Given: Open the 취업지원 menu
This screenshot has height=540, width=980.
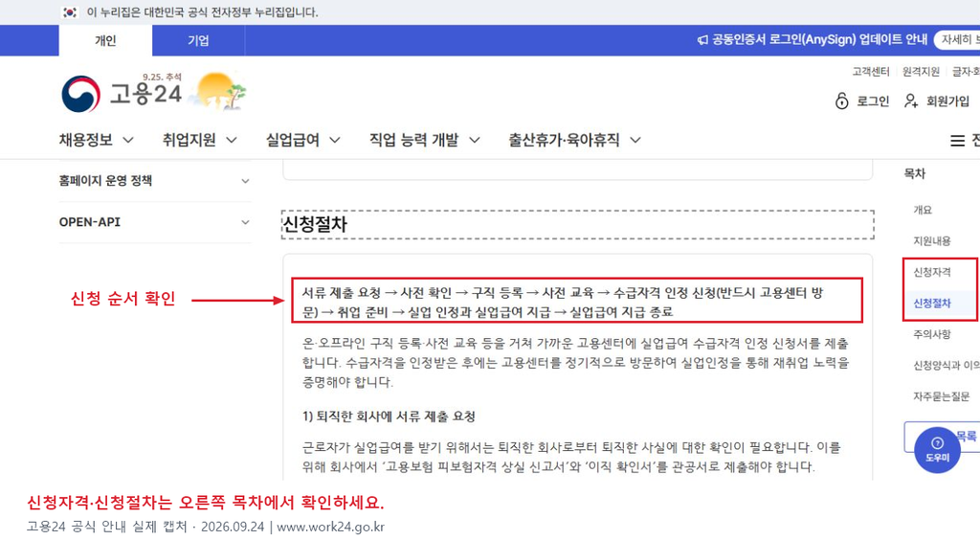Looking at the screenshot, I should point(189,140).
